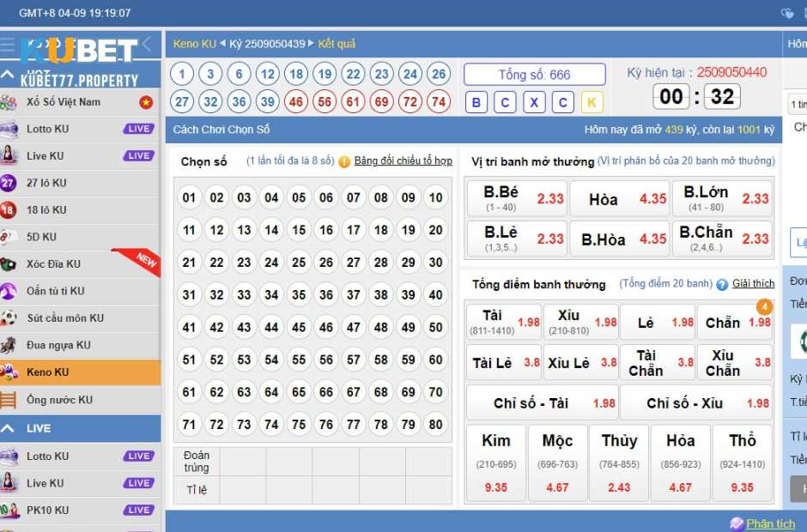Open Keno KU in the sidebar
The height and width of the screenshot is (532, 807).
81,372
